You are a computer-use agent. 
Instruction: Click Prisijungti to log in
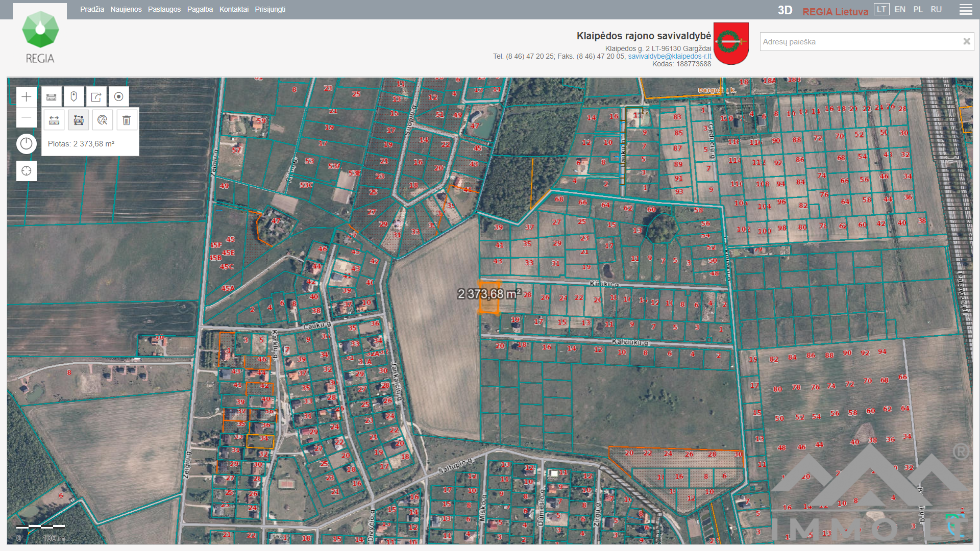pyautogui.click(x=270, y=9)
